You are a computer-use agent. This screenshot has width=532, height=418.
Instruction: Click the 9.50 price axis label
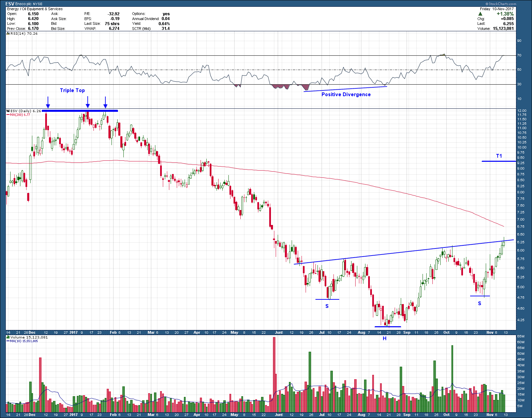click(520, 158)
